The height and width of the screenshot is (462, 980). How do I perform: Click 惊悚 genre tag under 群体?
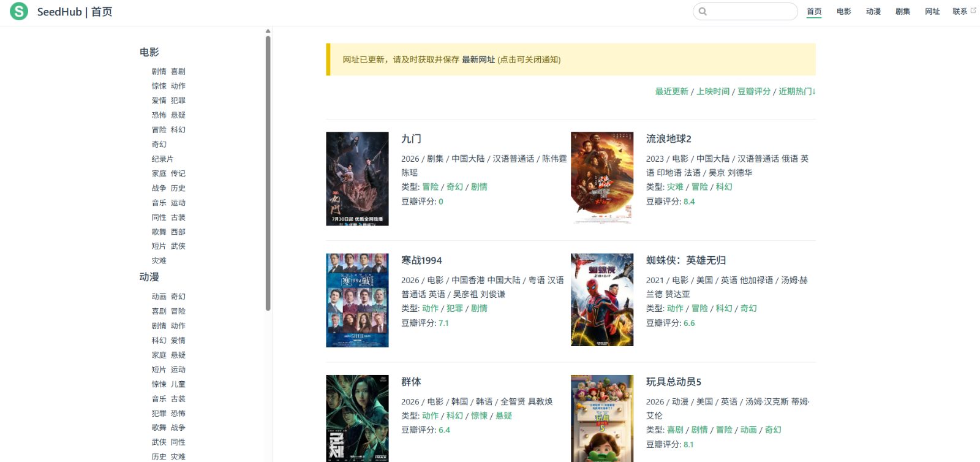[479, 415]
